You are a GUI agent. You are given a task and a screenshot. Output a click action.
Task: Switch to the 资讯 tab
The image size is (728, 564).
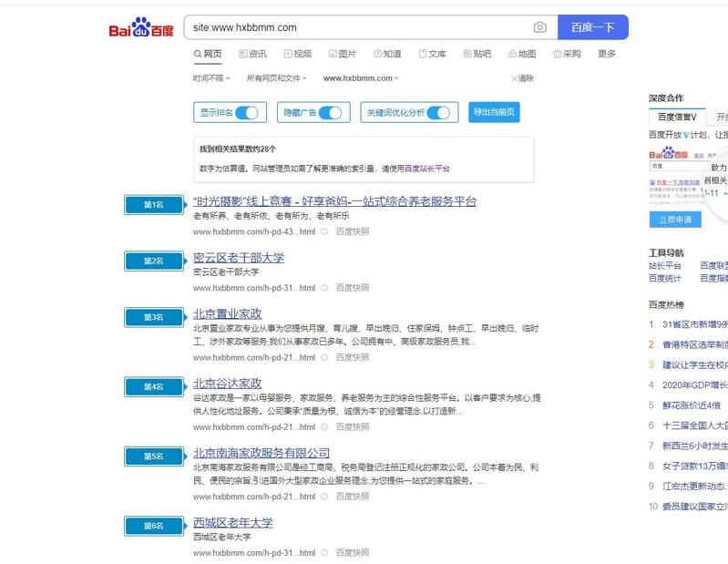(252, 54)
